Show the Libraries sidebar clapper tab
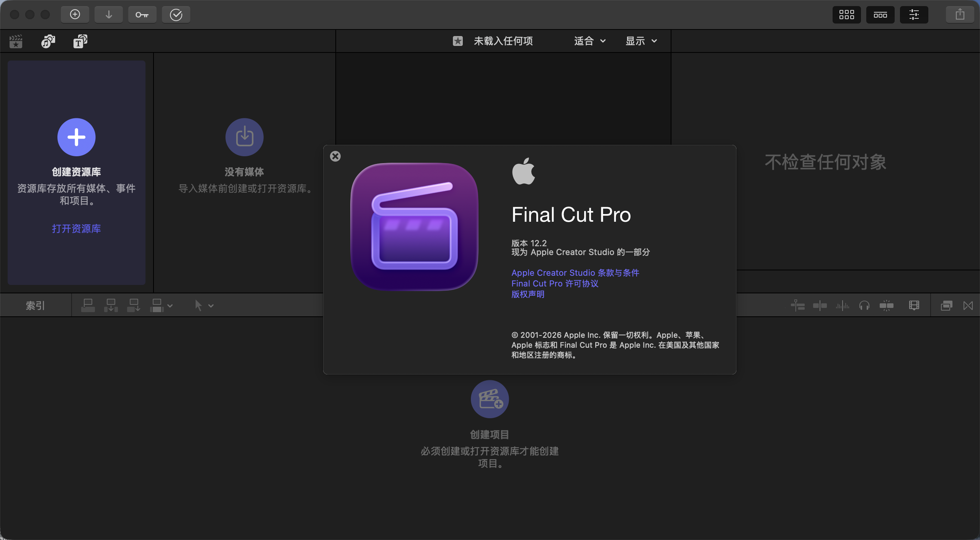The image size is (980, 540). [16, 41]
